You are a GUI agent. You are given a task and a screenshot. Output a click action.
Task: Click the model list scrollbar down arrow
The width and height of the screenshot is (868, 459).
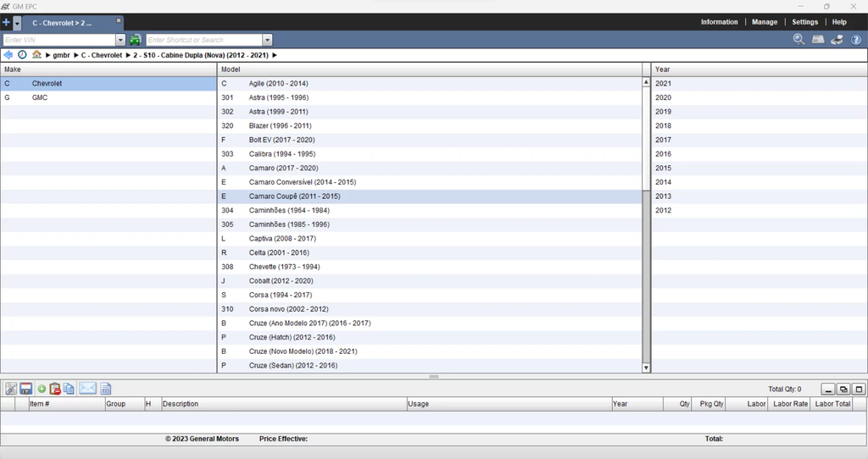(646, 368)
